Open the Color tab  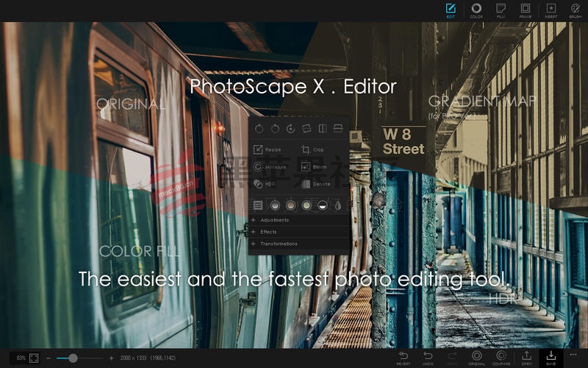pyautogui.click(x=476, y=10)
